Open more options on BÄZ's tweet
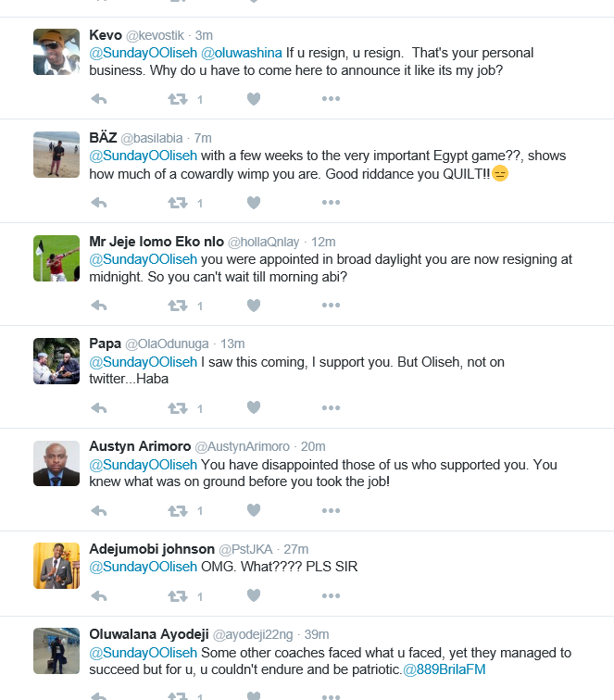The height and width of the screenshot is (700, 614). pyautogui.click(x=331, y=203)
